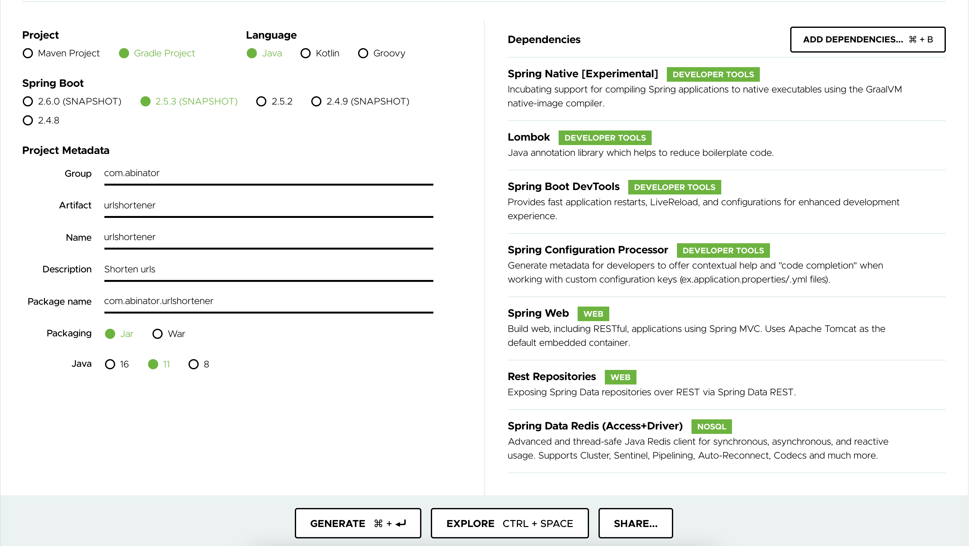Pick Spring Boot 2.6.0 (SNAPSHOT)
This screenshot has height=546, width=980.
click(28, 101)
